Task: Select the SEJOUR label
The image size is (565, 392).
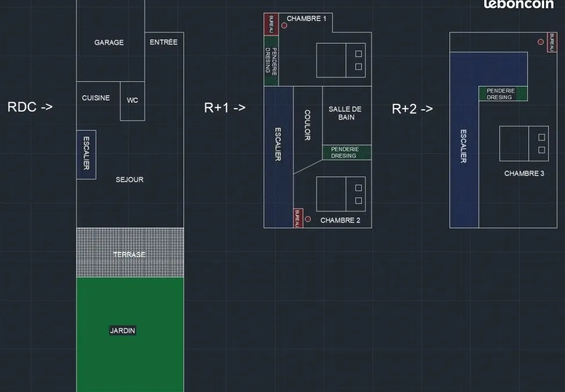Action: tap(129, 179)
